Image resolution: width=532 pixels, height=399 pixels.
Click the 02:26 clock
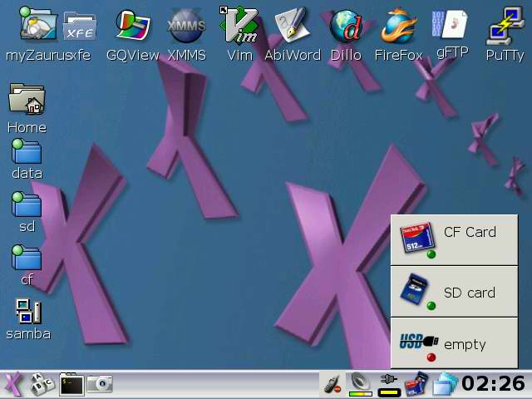click(493, 384)
